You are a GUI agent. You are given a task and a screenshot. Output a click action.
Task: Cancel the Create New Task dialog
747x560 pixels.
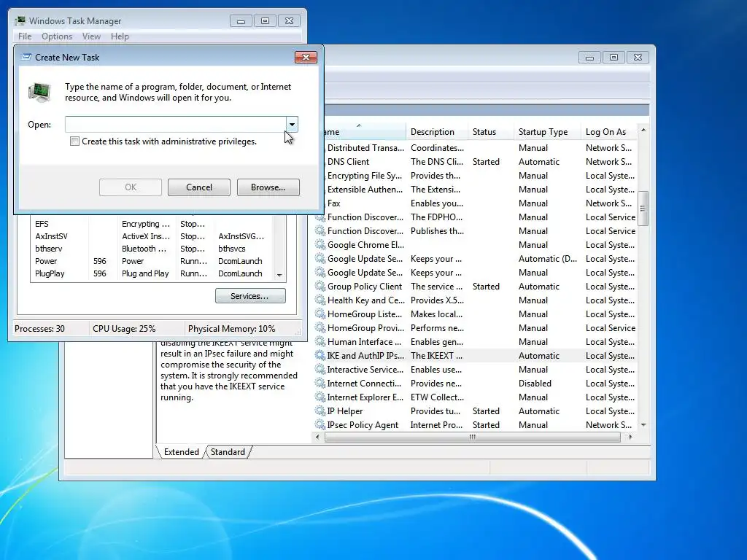199,187
